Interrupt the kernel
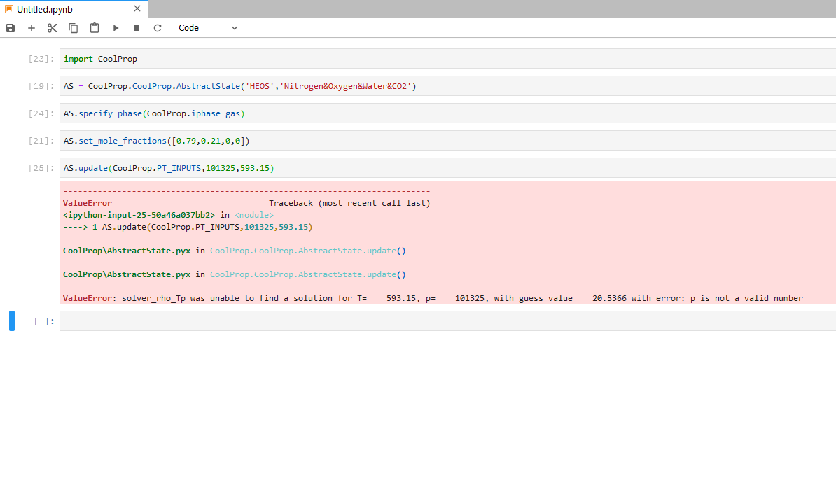The height and width of the screenshot is (504, 836). coord(136,28)
